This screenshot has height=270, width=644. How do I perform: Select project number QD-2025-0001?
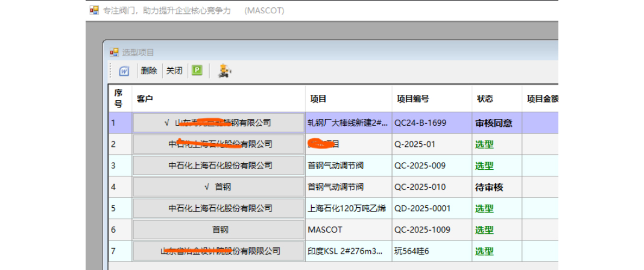coord(432,208)
